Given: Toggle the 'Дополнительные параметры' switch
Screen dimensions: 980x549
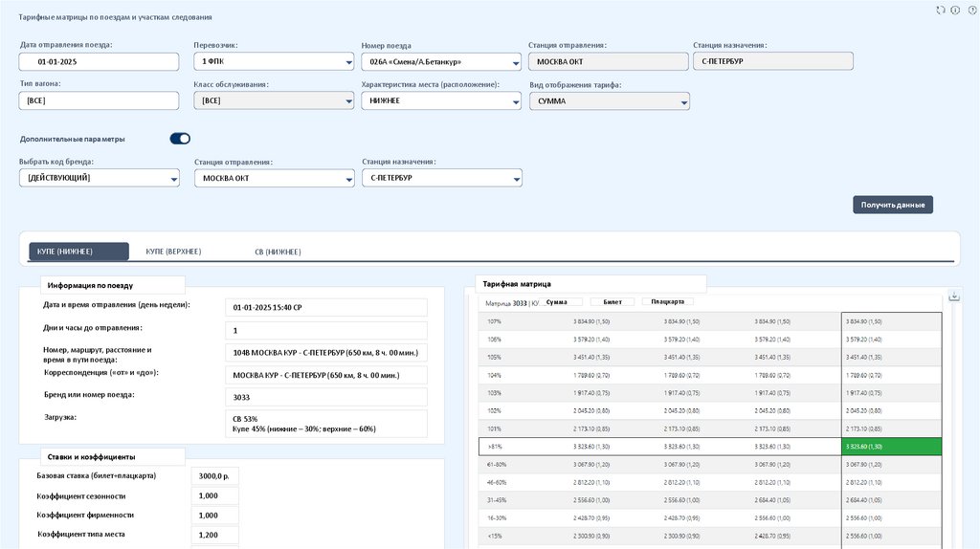Looking at the screenshot, I should pos(180,139).
